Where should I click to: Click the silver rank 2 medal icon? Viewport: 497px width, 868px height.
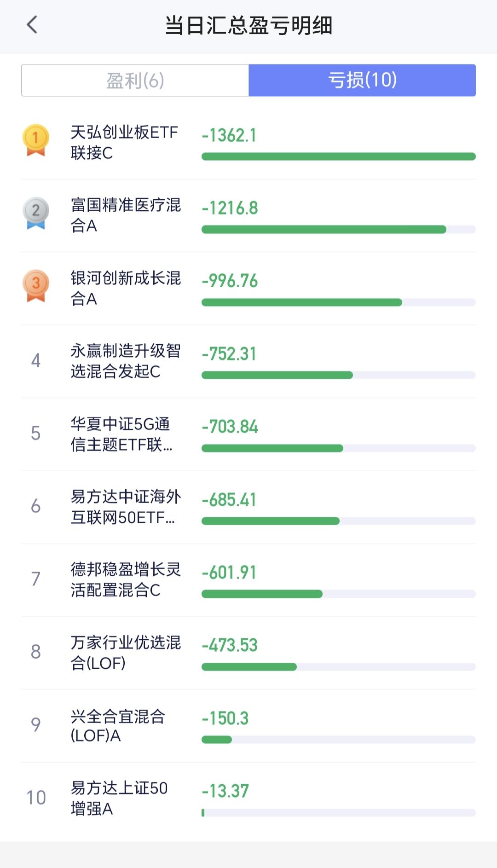coord(36,213)
